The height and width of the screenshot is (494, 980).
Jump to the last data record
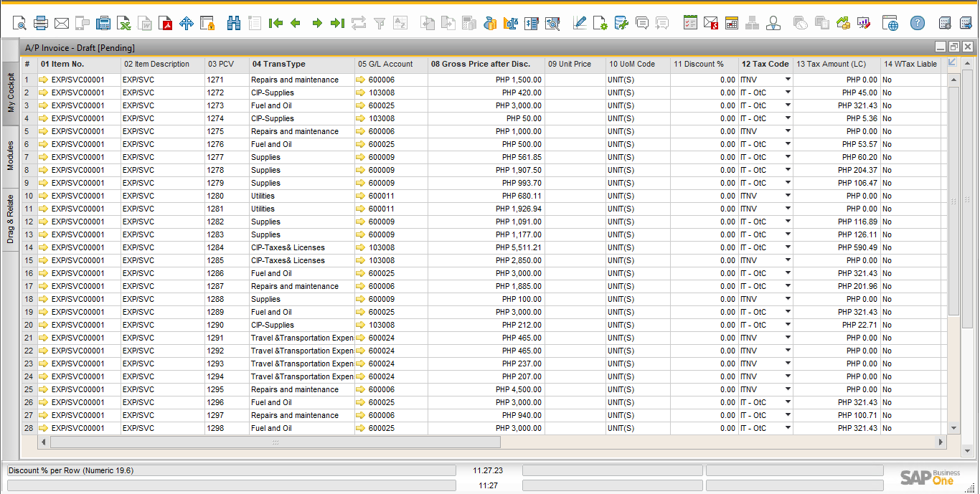337,24
